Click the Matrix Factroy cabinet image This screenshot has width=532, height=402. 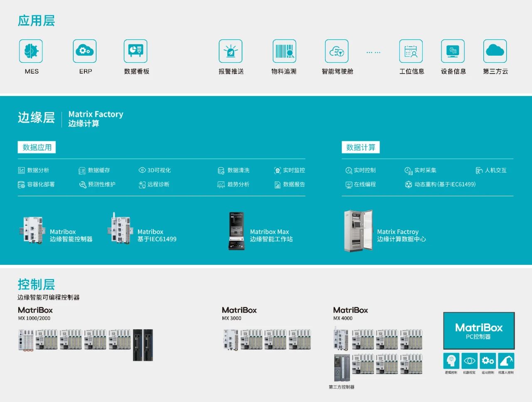358,231
